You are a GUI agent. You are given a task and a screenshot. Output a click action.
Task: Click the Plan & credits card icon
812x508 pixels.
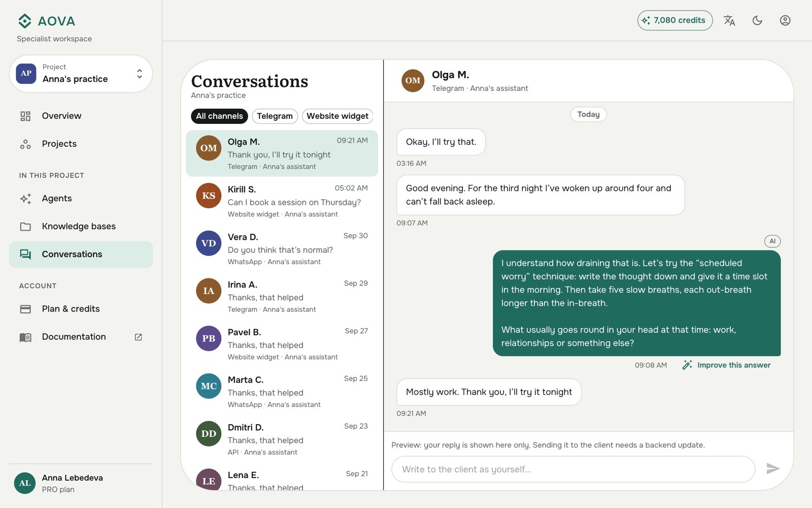pos(25,309)
